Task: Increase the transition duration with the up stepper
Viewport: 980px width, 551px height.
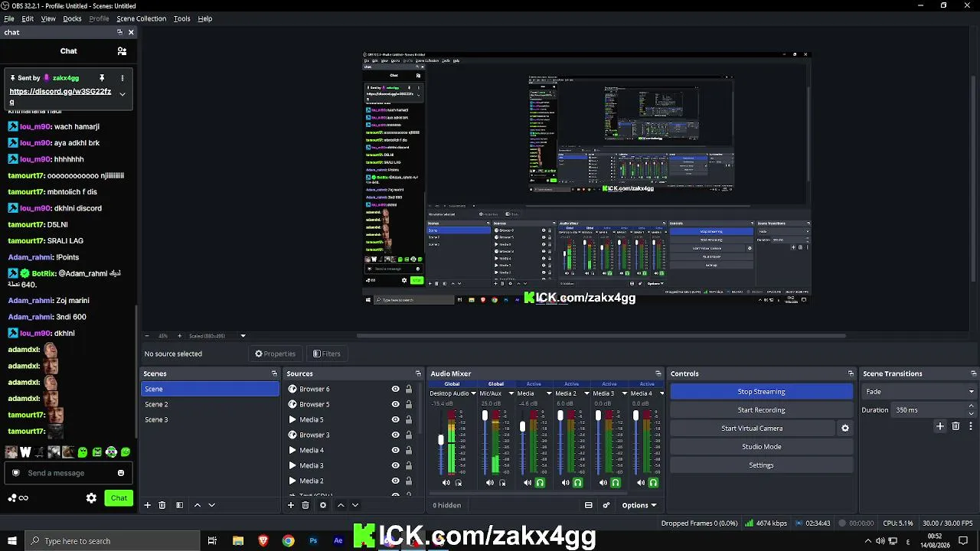Action: (972, 406)
